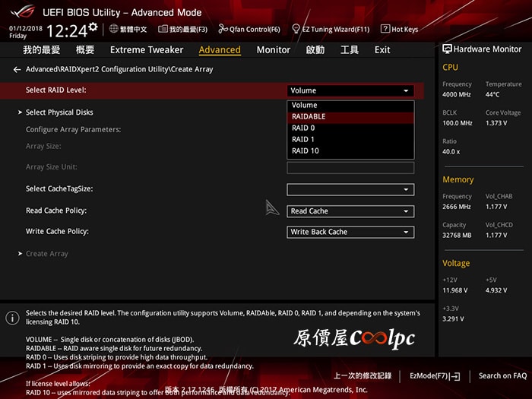Click the Hardware Monitor display icon
532x399 pixels.
coord(447,49)
